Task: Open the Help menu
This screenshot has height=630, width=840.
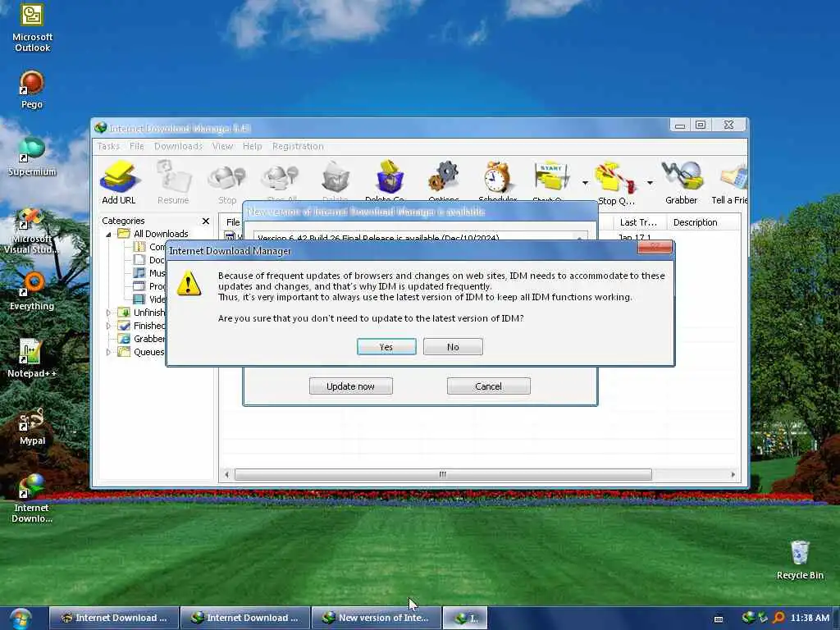Action: click(x=253, y=146)
